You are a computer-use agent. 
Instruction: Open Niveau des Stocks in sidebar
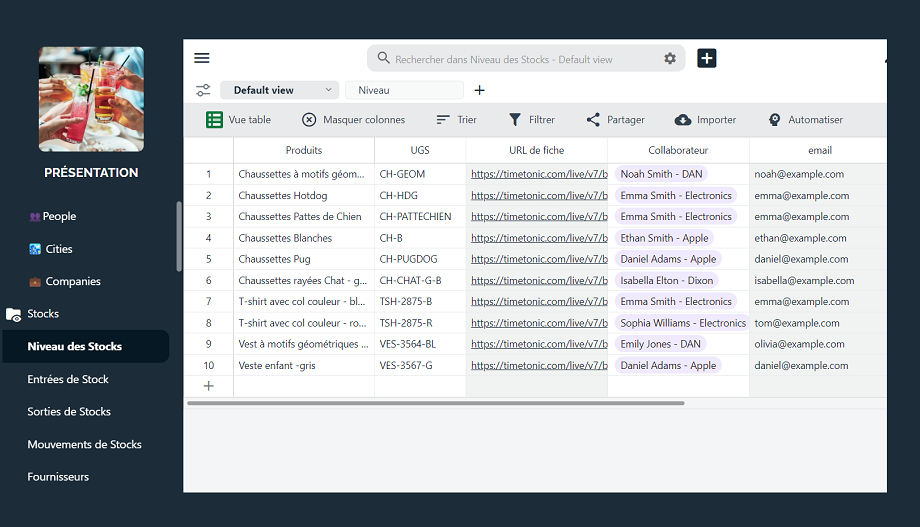pyautogui.click(x=86, y=346)
